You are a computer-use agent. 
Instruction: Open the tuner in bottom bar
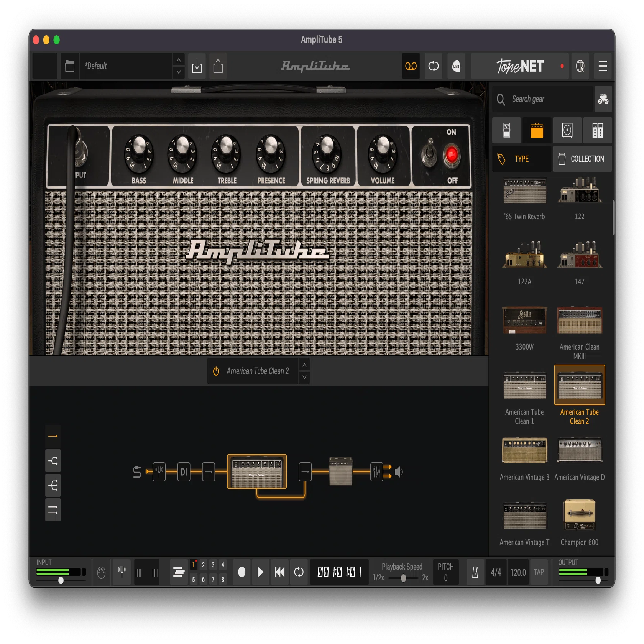(122, 572)
